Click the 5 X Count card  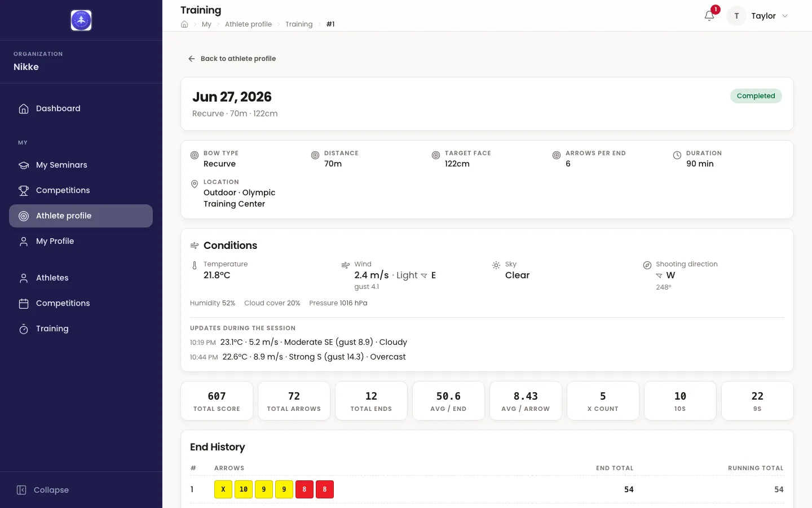pyautogui.click(x=603, y=401)
